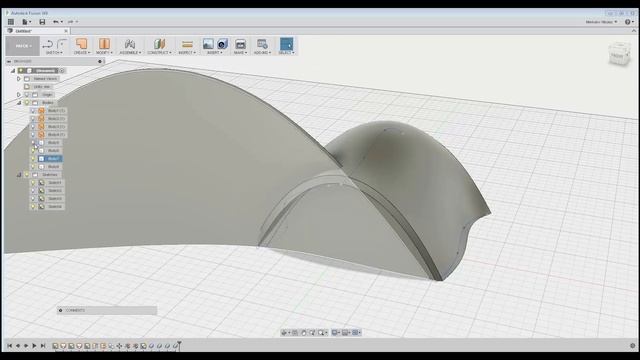The height and width of the screenshot is (360, 640).
Task: Expand the Comments panel
Action: pyautogui.click(x=60, y=311)
